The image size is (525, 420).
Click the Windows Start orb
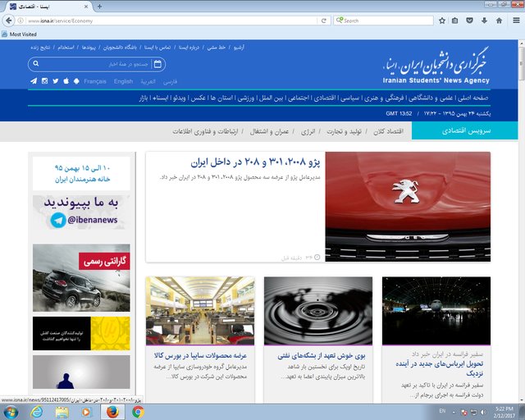point(11,412)
